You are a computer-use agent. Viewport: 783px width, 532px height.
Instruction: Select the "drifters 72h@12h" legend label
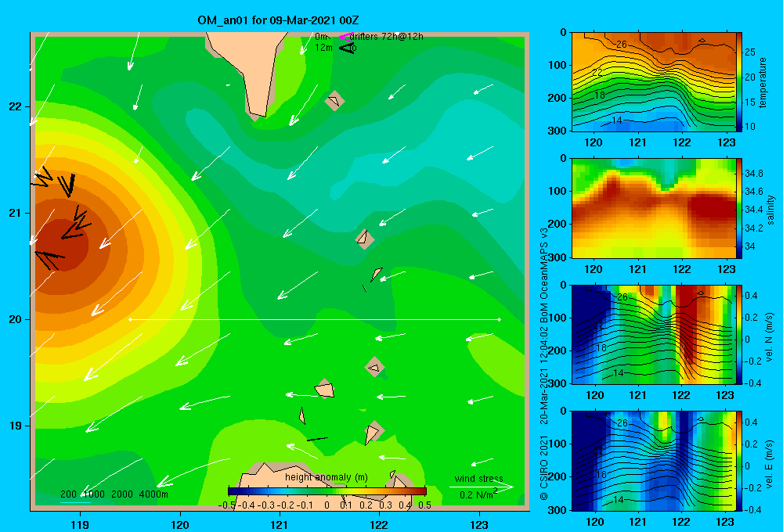click(x=387, y=37)
